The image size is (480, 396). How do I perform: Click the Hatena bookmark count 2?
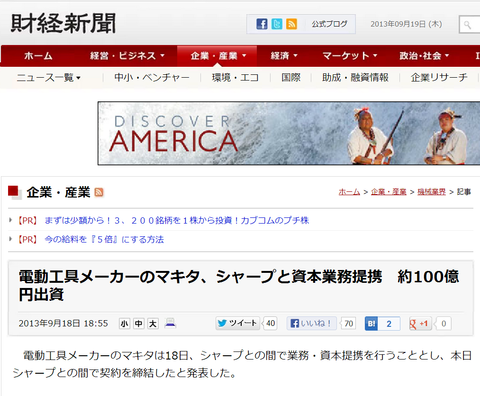click(389, 324)
